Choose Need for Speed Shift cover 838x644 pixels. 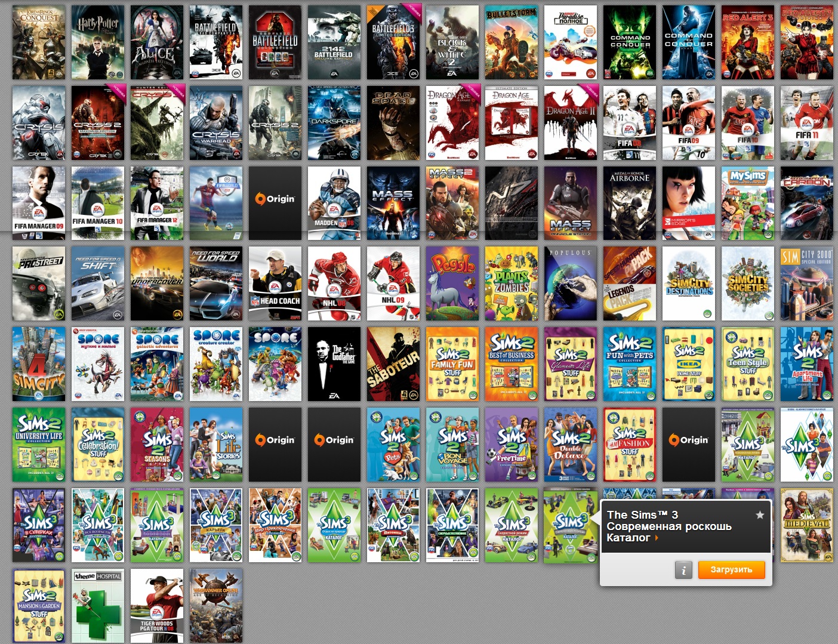pos(98,284)
